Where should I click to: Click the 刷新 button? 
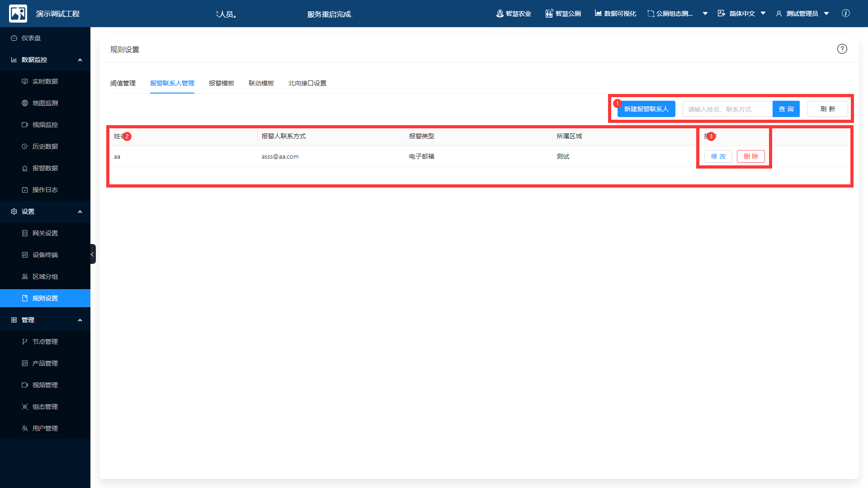click(828, 109)
